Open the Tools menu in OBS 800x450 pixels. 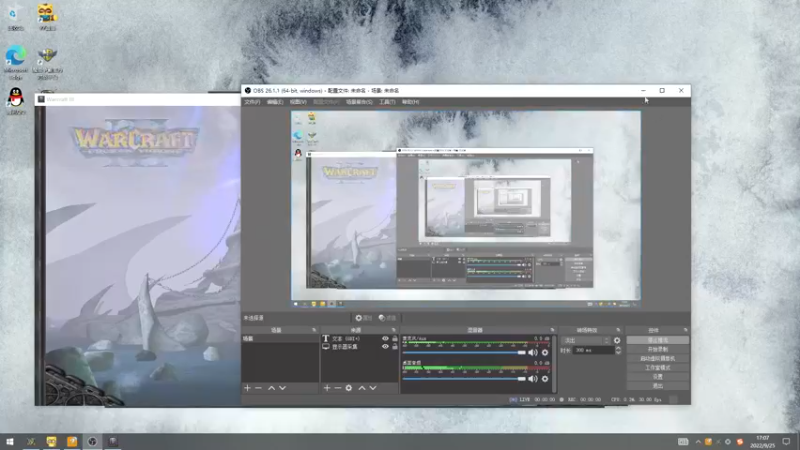387,102
